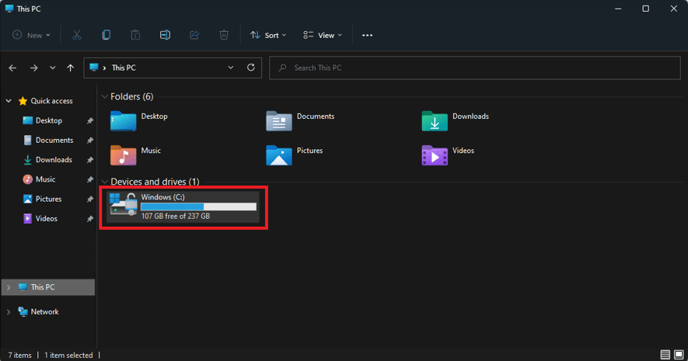
Task: Open the See more ellipsis menu
Action: point(367,35)
